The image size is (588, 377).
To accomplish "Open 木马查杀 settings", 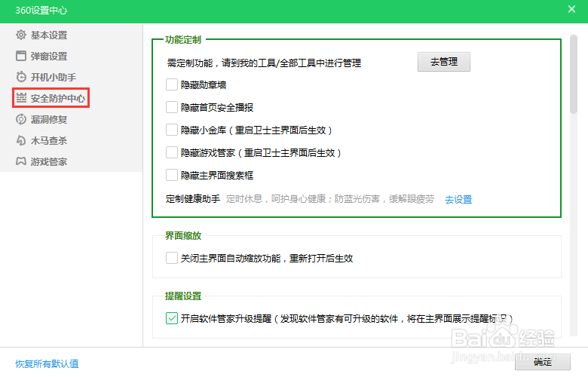I will coord(49,141).
